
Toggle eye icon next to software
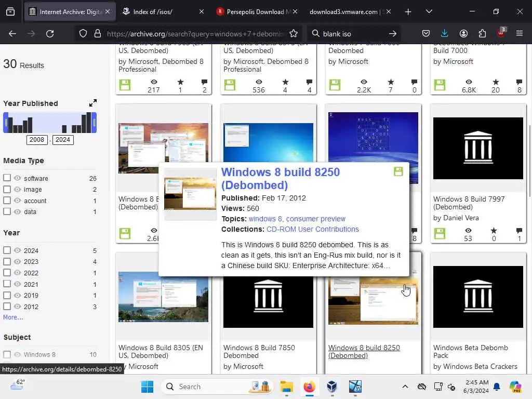17,178
